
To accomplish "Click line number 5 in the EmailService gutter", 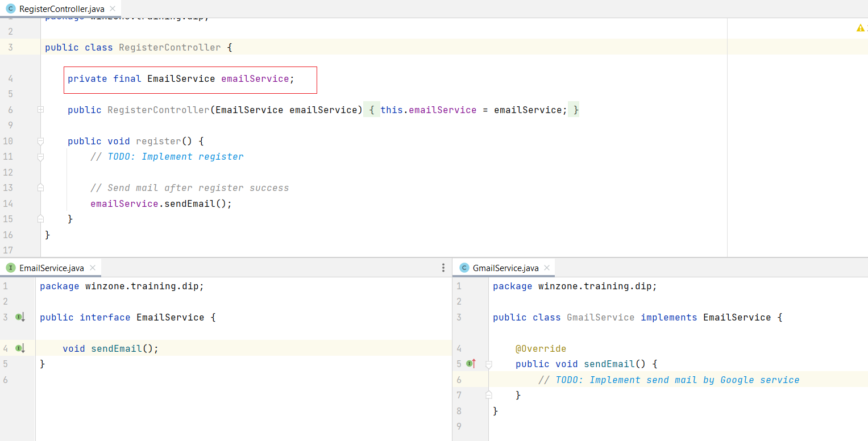I will click(x=5, y=364).
